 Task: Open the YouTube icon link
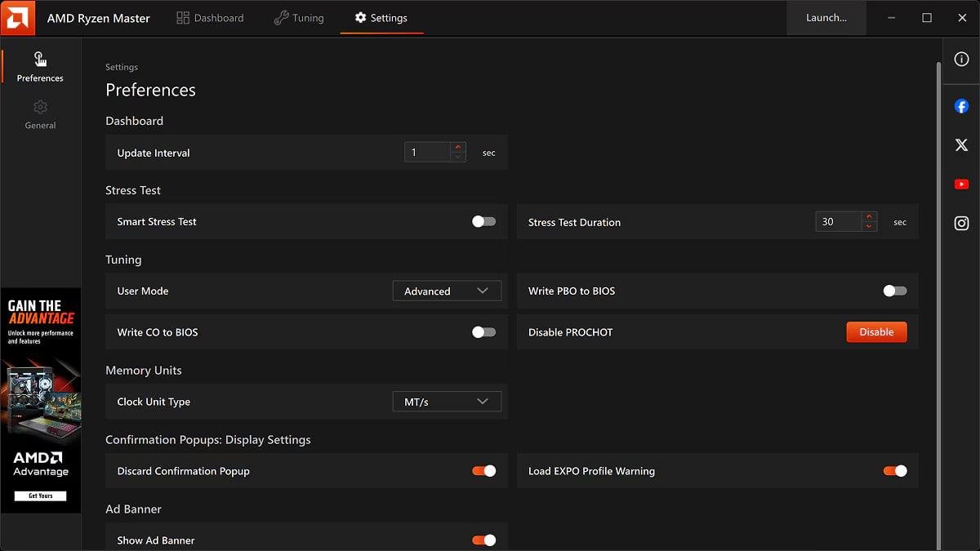pyautogui.click(x=961, y=184)
